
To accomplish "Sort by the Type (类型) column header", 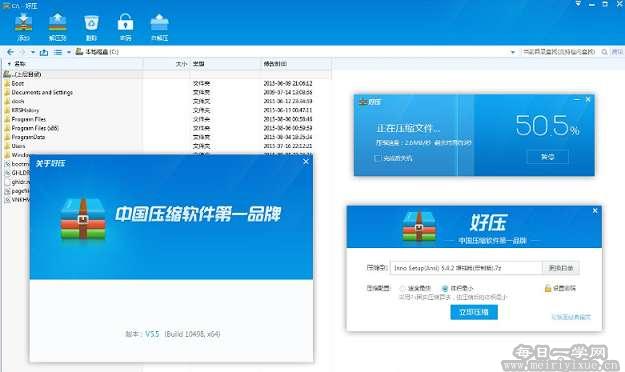I will click(199, 64).
